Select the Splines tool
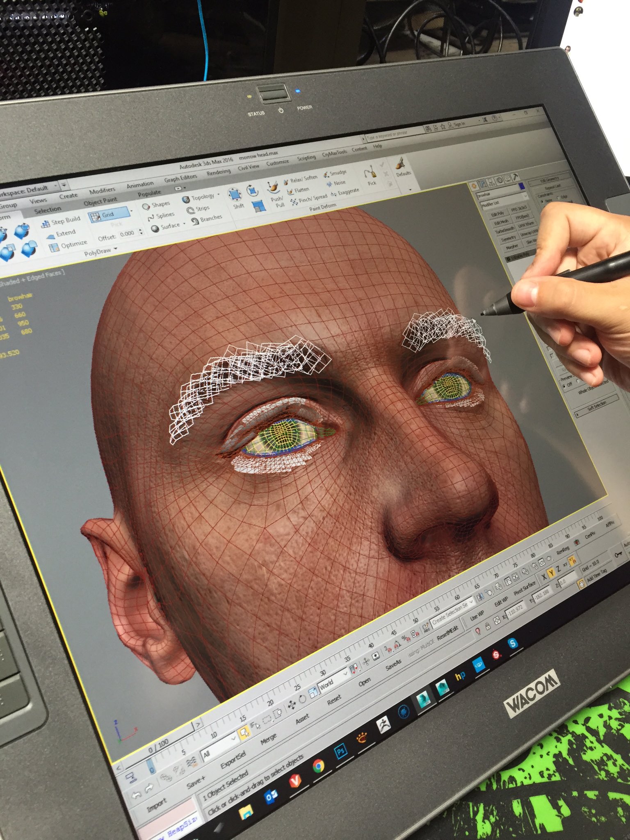 161,216
